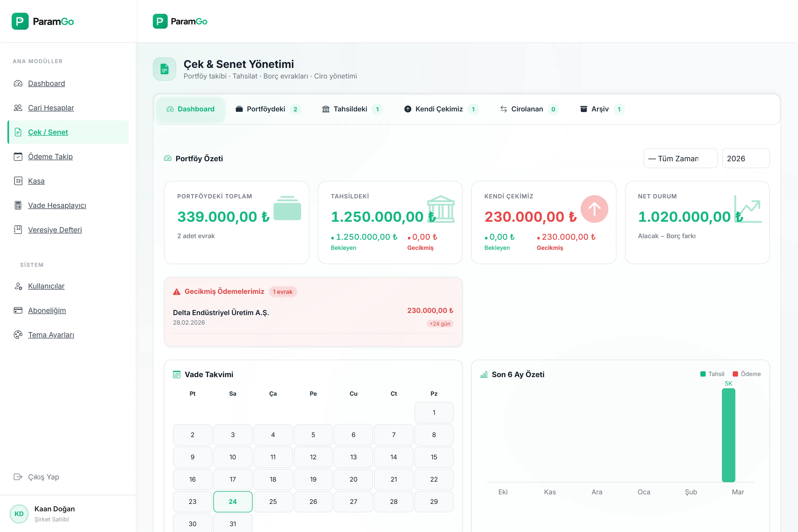Open Kasa using the cash register icon
Viewport: 798px width, 532px height.
tap(18, 181)
